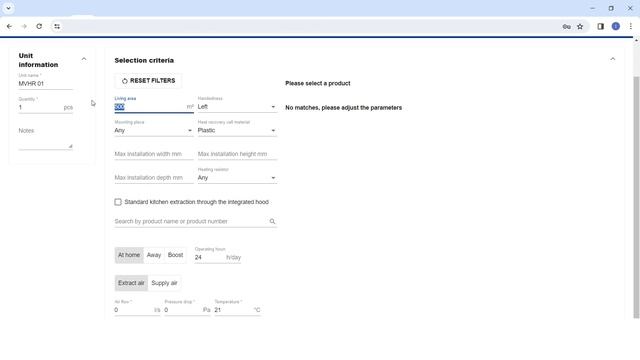Click the browser back arrow
Viewport: 640px width, 360px height.
9,27
